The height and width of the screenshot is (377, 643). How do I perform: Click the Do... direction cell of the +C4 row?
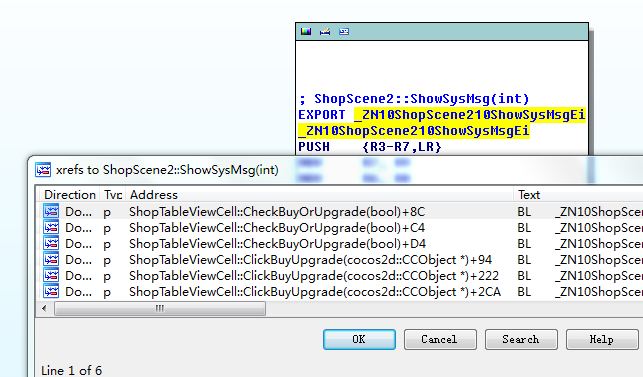(78, 228)
